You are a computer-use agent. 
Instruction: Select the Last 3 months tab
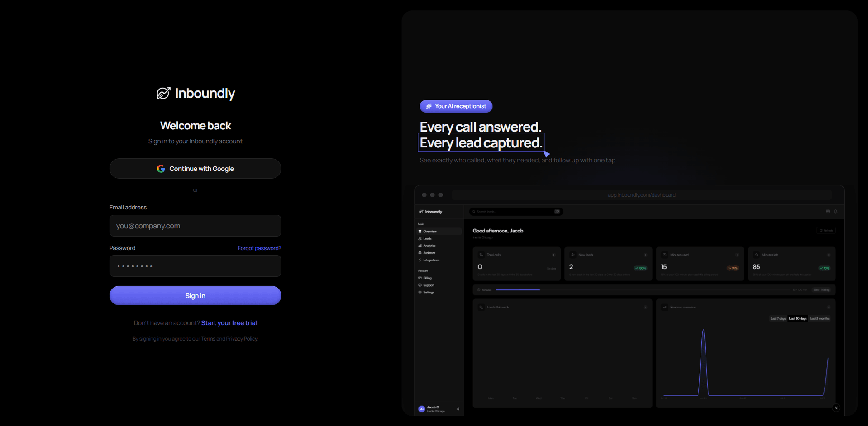click(820, 319)
